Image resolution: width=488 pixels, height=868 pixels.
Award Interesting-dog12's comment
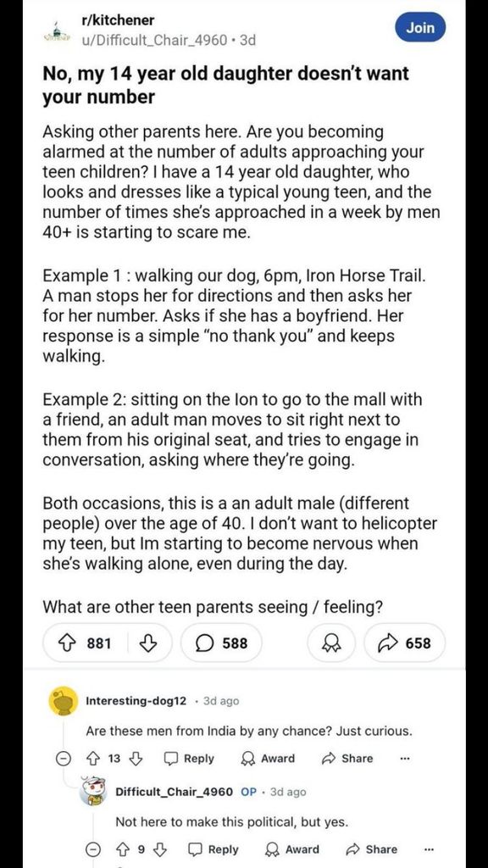[x=269, y=759]
